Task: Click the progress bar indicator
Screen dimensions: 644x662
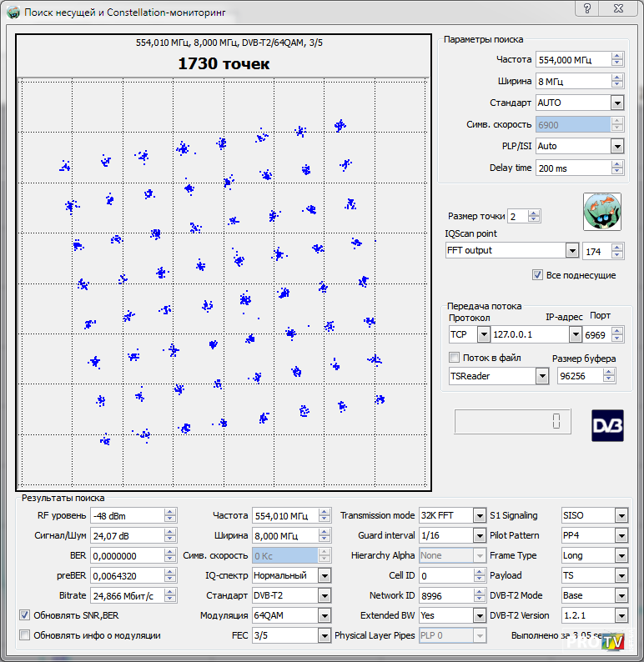Action: pos(513,423)
